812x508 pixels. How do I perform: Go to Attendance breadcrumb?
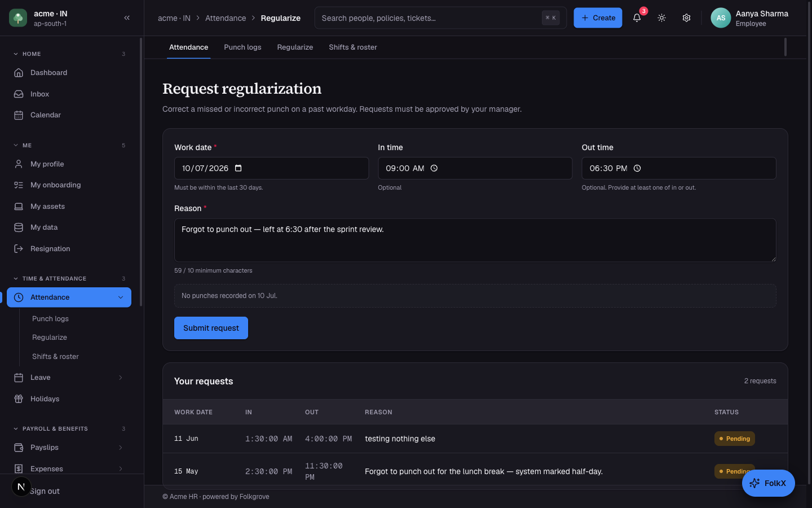(226, 18)
